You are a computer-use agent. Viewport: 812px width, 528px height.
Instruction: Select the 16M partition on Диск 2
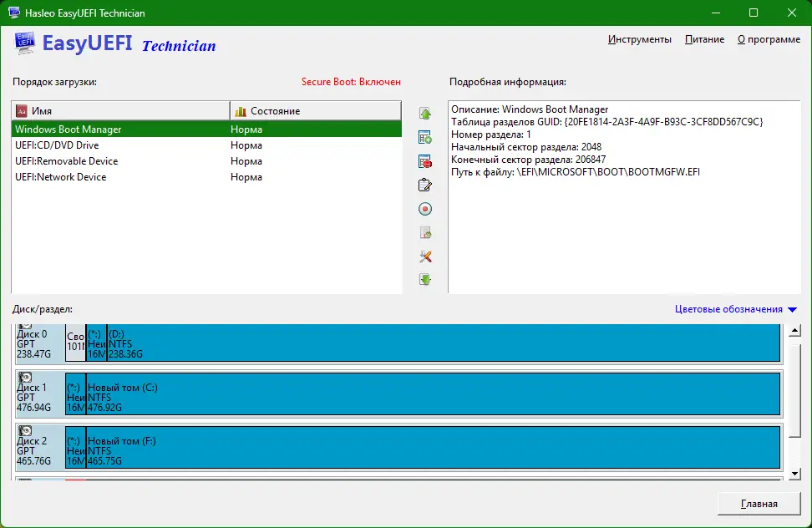tap(76, 447)
